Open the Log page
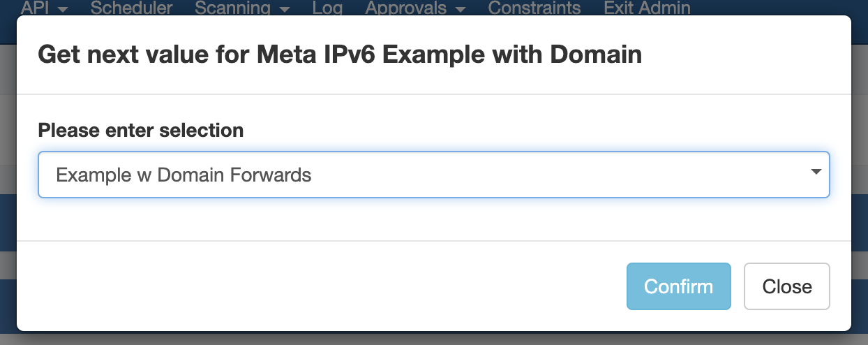This screenshot has width=868, height=345. [x=327, y=8]
